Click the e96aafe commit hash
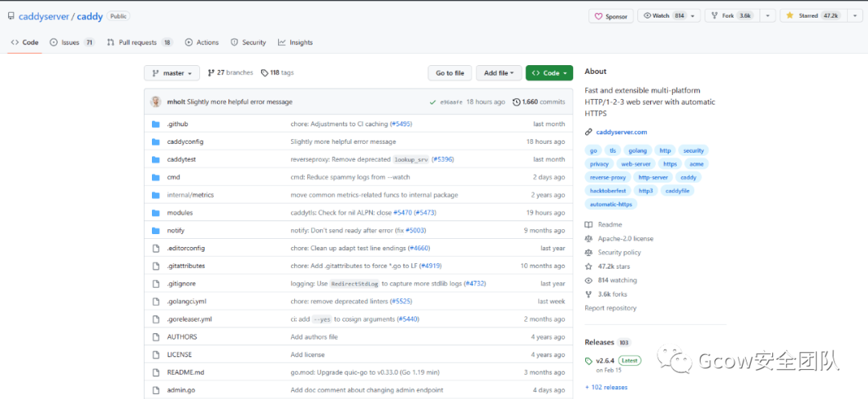Screen dimensions: 868x399 451,102
